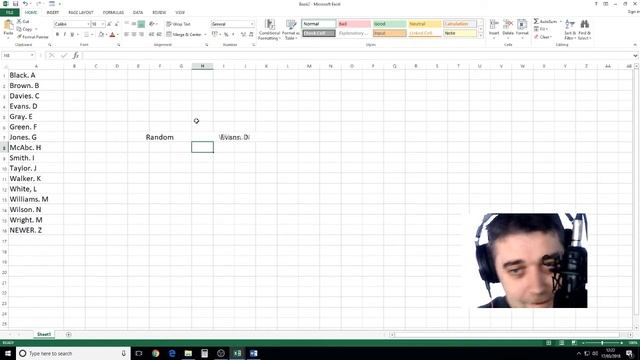Toggle Wrap Text
The image size is (640, 360).
coord(178,24)
